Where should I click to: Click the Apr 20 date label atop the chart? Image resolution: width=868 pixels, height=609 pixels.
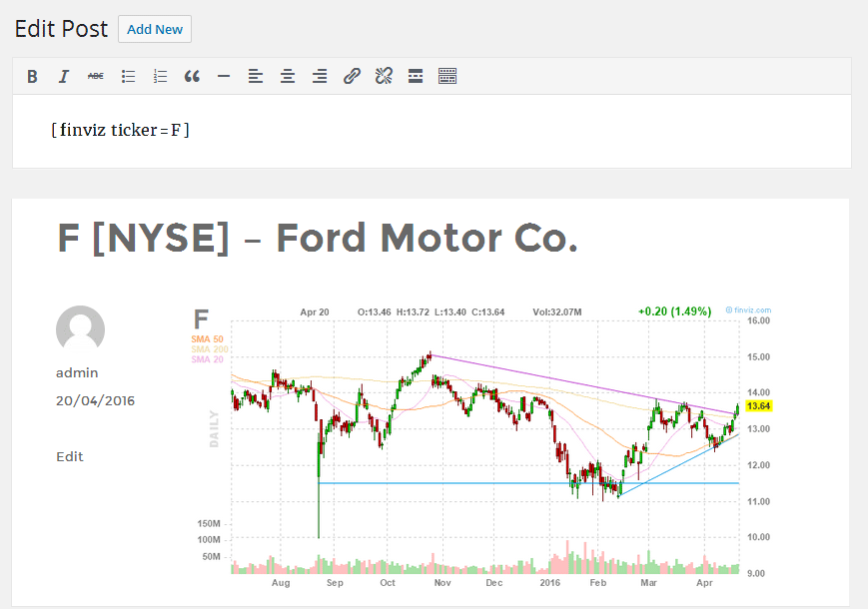click(x=315, y=311)
